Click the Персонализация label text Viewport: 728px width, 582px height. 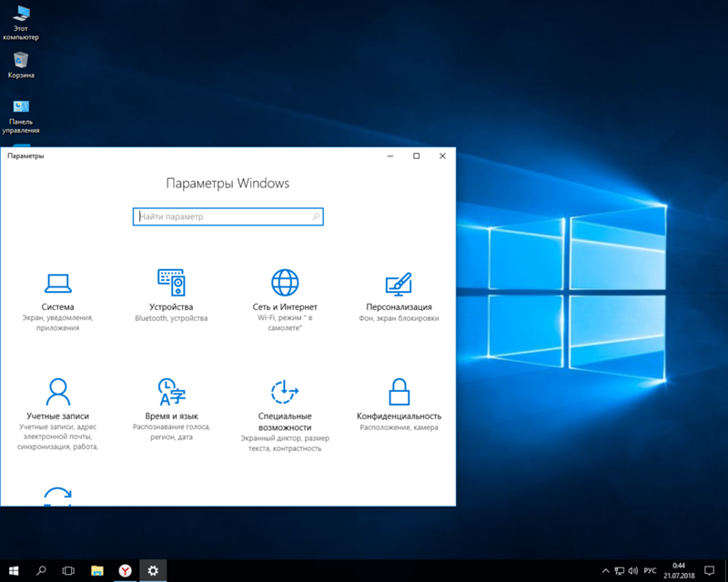(399, 306)
